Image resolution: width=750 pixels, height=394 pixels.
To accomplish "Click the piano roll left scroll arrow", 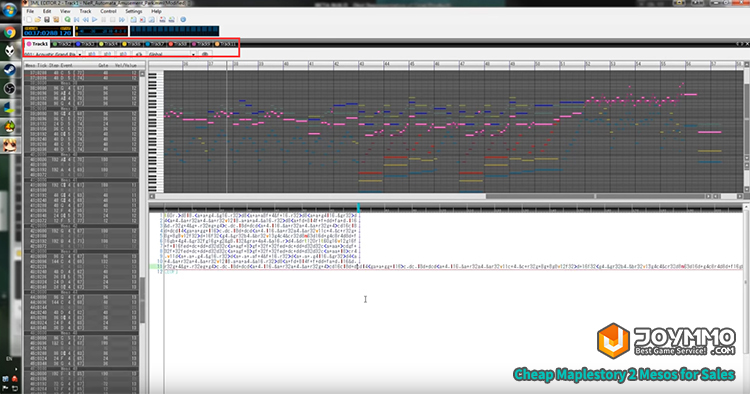I will 152,196.
